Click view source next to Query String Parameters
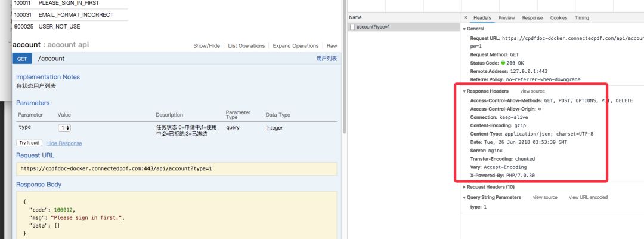 point(545,197)
